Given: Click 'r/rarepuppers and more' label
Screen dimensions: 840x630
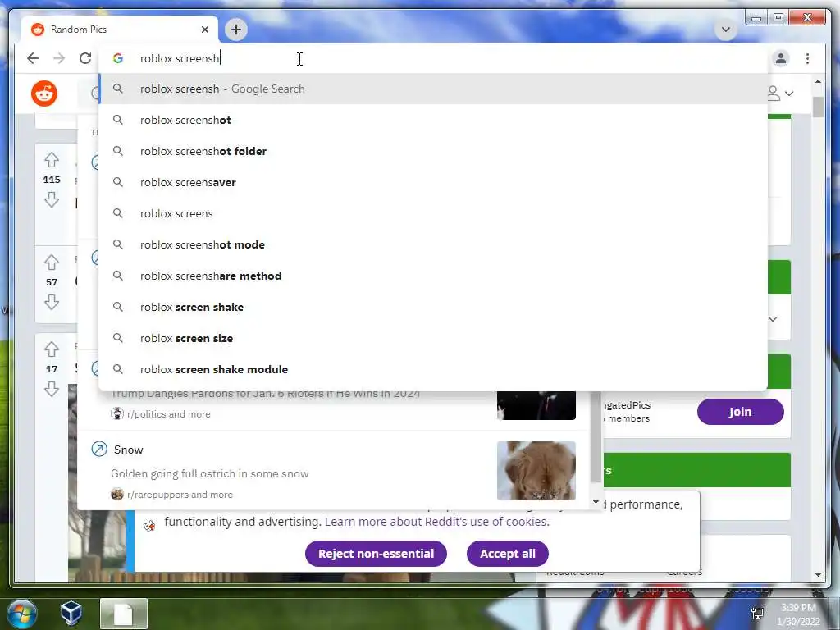Looking at the screenshot, I should pyautogui.click(x=180, y=495).
